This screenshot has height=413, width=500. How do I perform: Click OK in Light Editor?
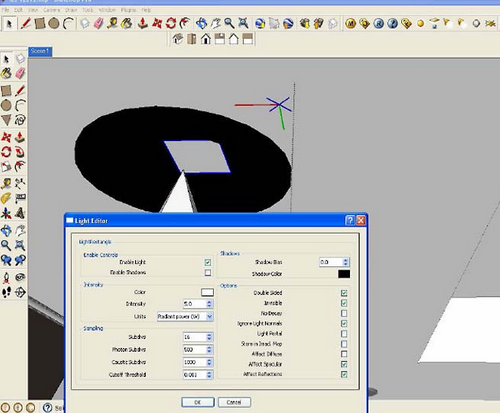(x=198, y=402)
